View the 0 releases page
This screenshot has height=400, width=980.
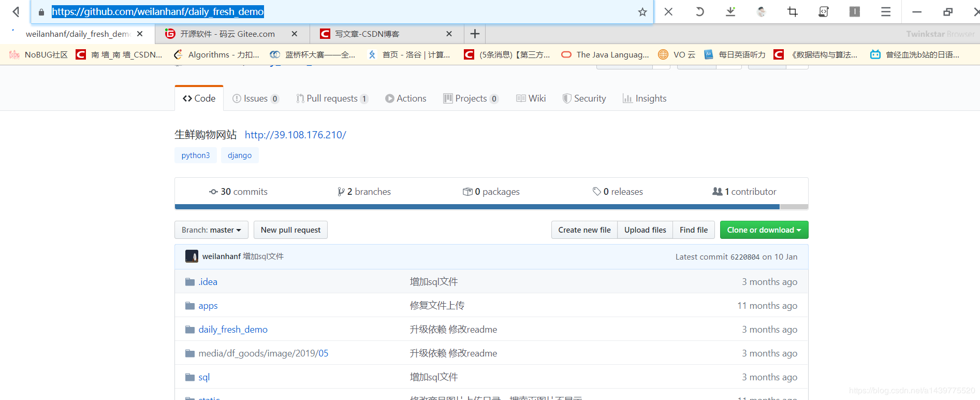point(618,192)
